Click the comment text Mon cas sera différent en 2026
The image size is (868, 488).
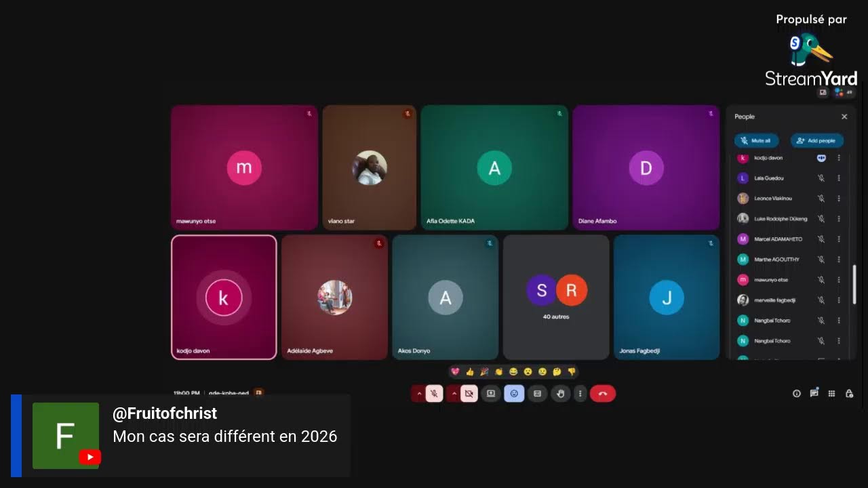224,436
